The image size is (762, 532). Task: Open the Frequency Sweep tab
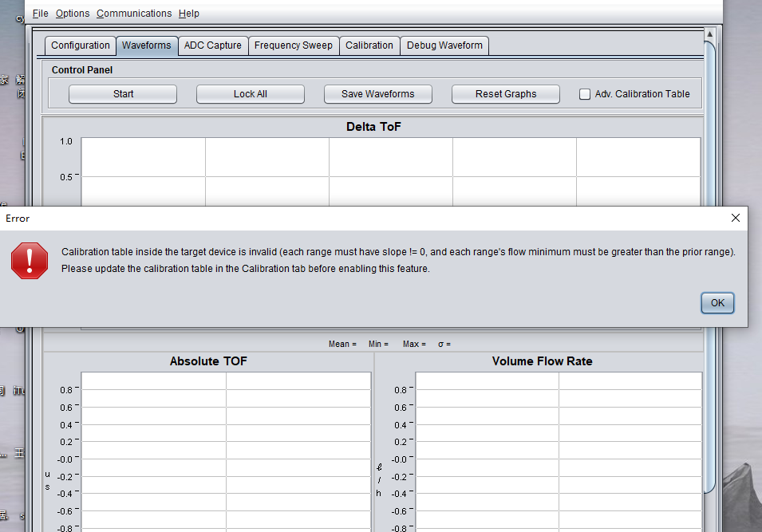click(x=293, y=45)
